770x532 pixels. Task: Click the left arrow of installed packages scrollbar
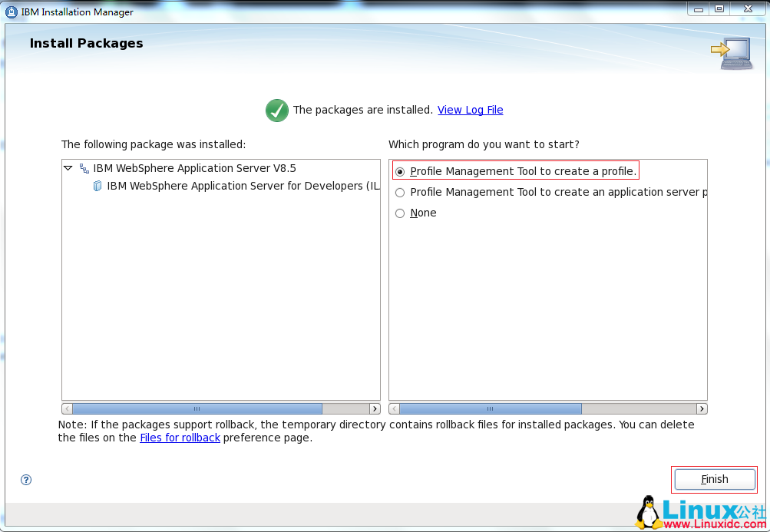tap(68, 408)
